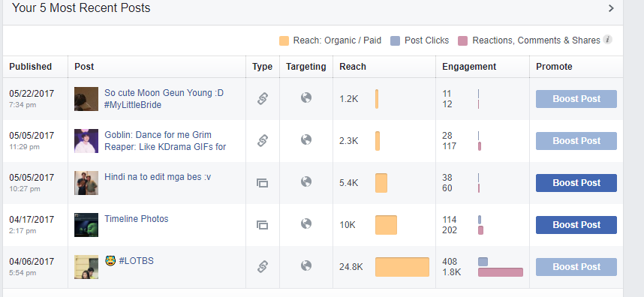This screenshot has height=297, width=644.
Task: Click info icon beside Reactions, Comments & Shares
Action: pyautogui.click(x=608, y=40)
